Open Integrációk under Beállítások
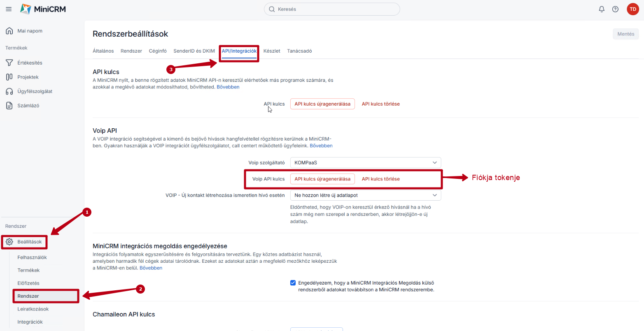This screenshot has height=331, width=644. coord(30,322)
